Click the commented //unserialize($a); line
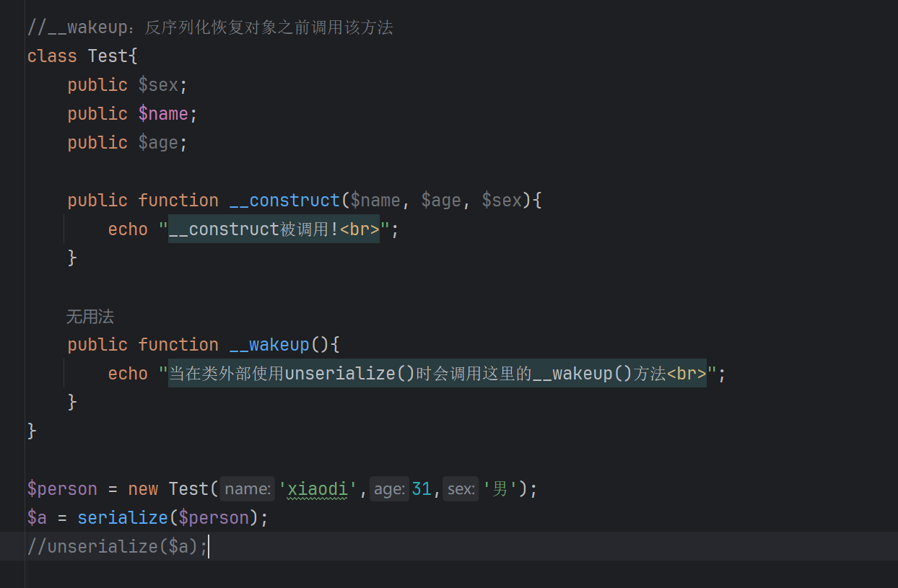Image resolution: width=898 pixels, height=588 pixels. click(x=118, y=547)
